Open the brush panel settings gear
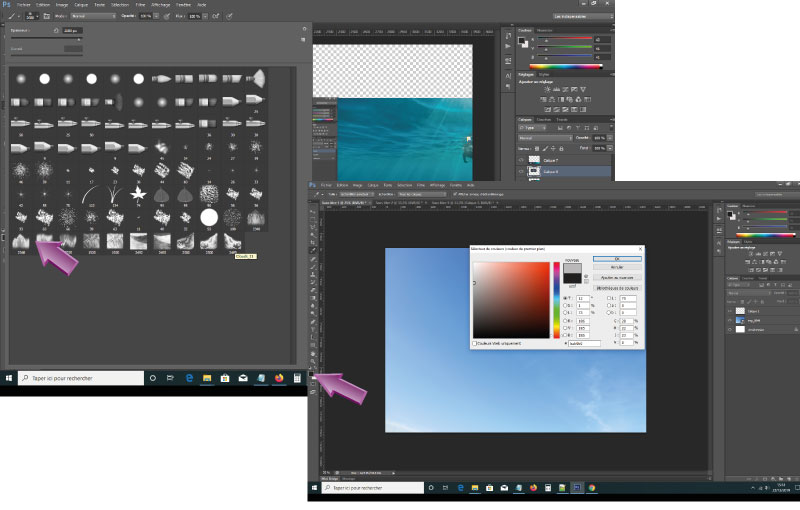 click(x=304, y=31)
